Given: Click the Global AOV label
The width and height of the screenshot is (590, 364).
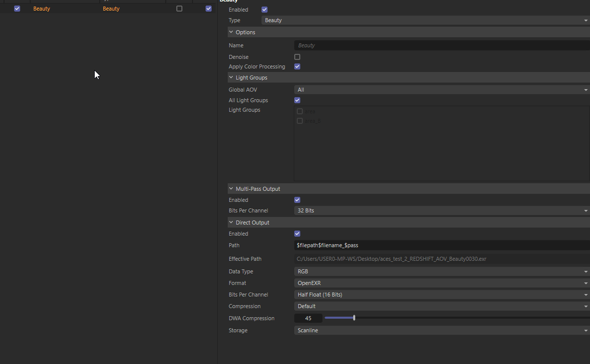Looking at the screenshot, I should click(x=243, y=90).
